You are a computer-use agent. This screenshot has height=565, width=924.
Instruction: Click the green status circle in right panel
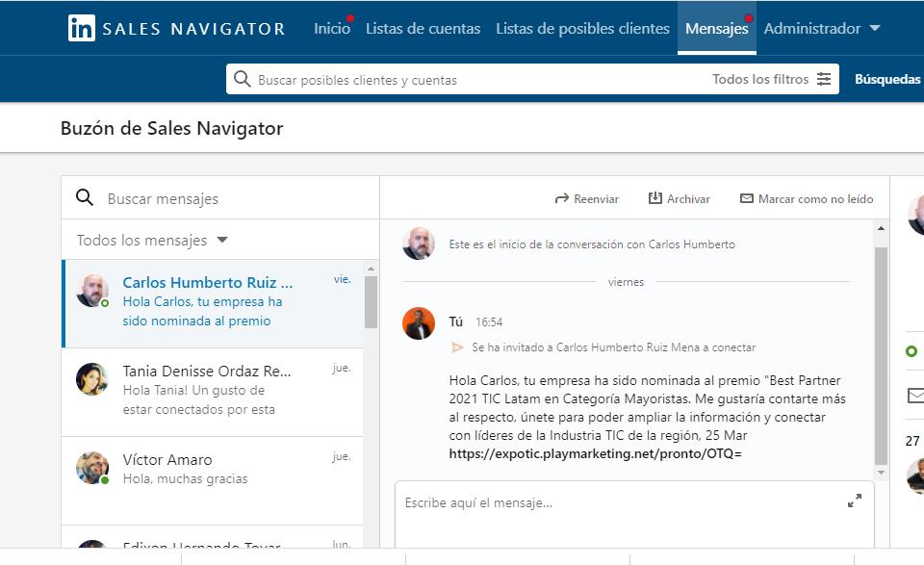point(911,351)
